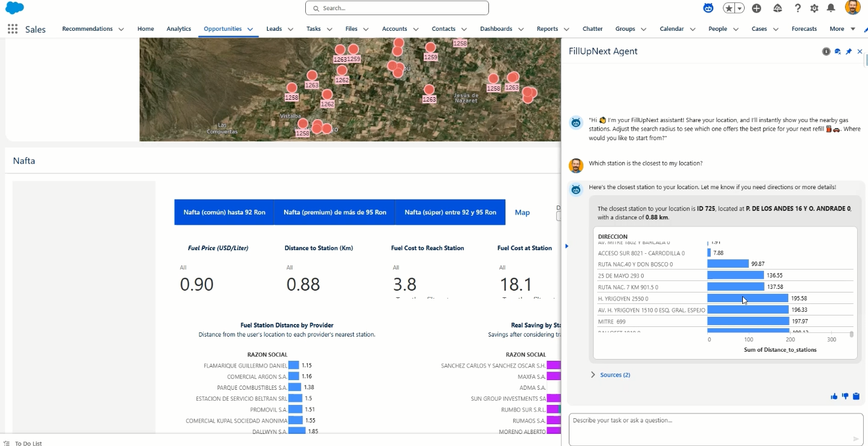Switch to the Forecasts tab
The width and height of the screenshot is (868, 446).
coord(804,29)
